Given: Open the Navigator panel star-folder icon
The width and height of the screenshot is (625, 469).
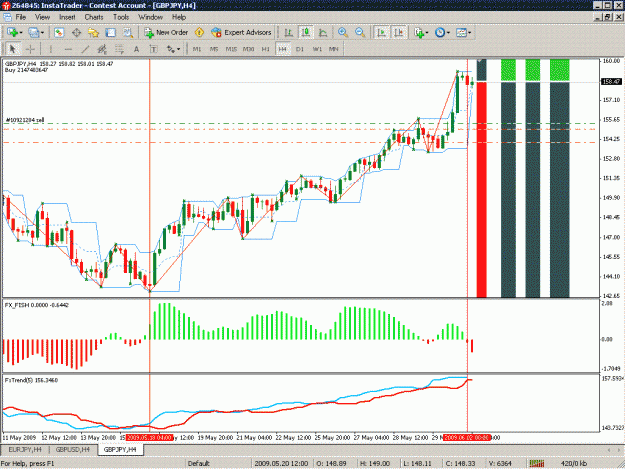Looking at the screenshot, I should pyautogui.click(x=93, y=33).
